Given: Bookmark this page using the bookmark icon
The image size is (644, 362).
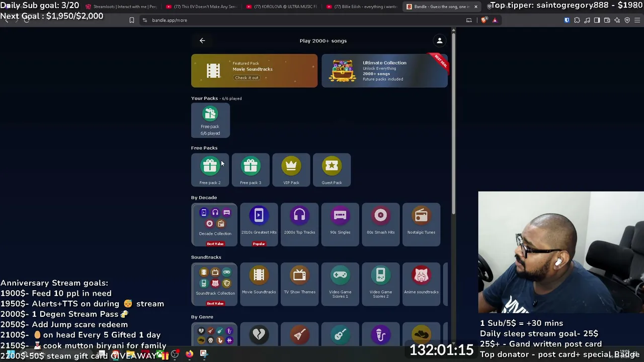Looking at the screenshot, I should tap(132, 20).
